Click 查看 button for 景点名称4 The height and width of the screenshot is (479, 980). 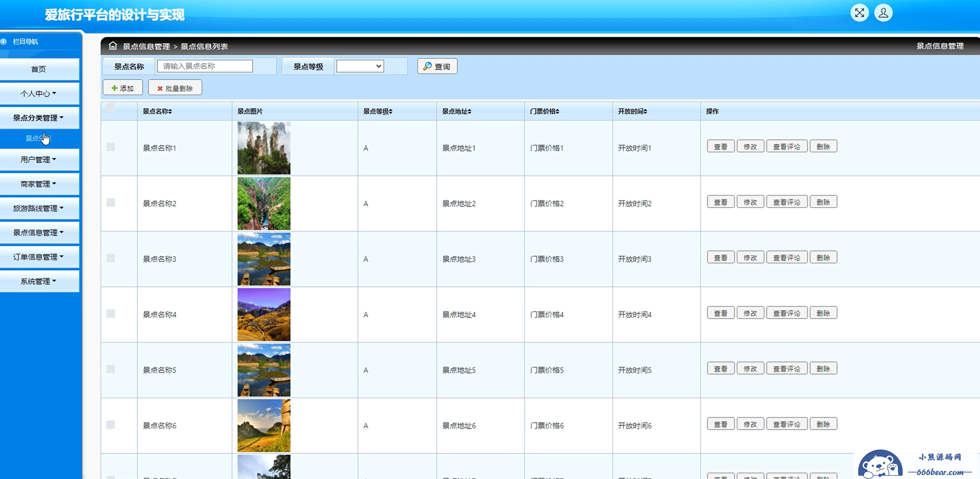point(720,313)
